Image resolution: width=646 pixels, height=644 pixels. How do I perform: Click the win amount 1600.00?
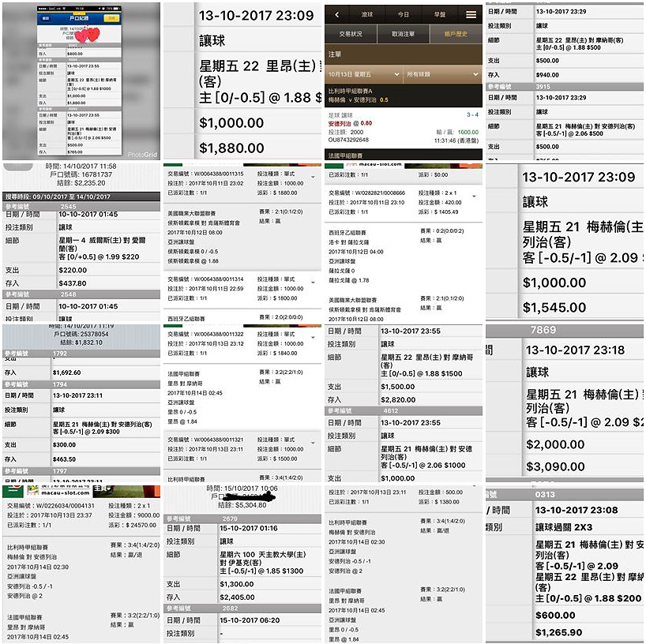(468, 132)
